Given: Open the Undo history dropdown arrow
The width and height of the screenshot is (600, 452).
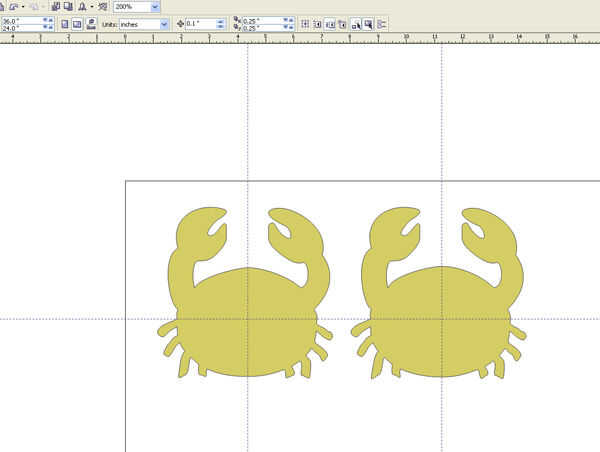Looking at the screenshot, I should tap(23, 7).
